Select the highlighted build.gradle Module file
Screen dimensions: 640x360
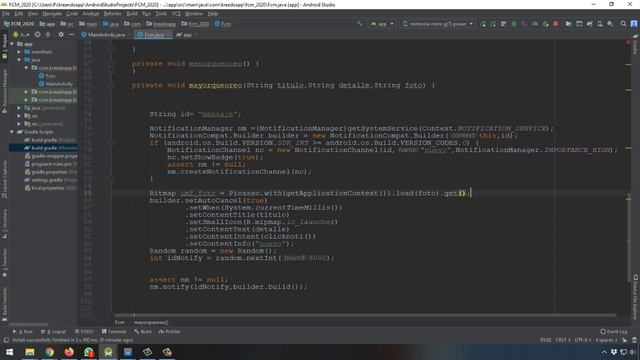[43, 148]
